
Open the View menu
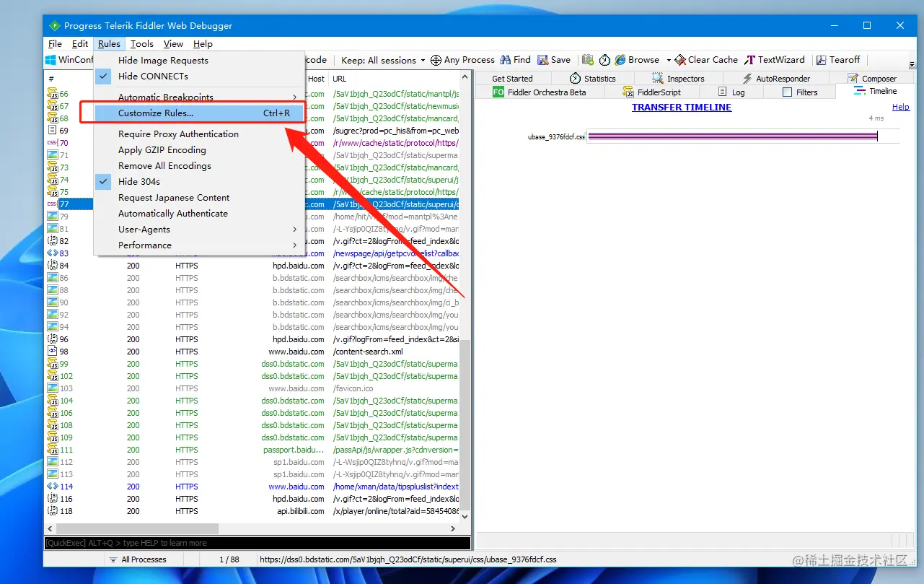coord(173,44)
